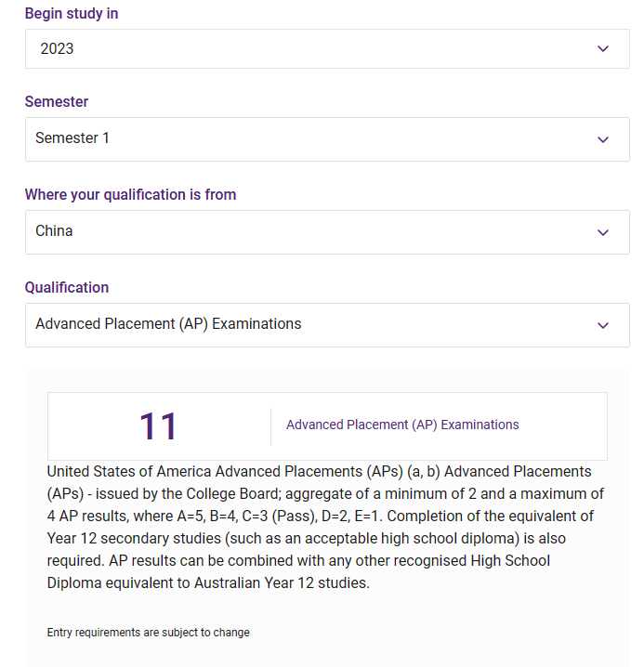Click the purple AP Examinations text in the score card
This screenshot has height=667, width=644.
(402, 425)
